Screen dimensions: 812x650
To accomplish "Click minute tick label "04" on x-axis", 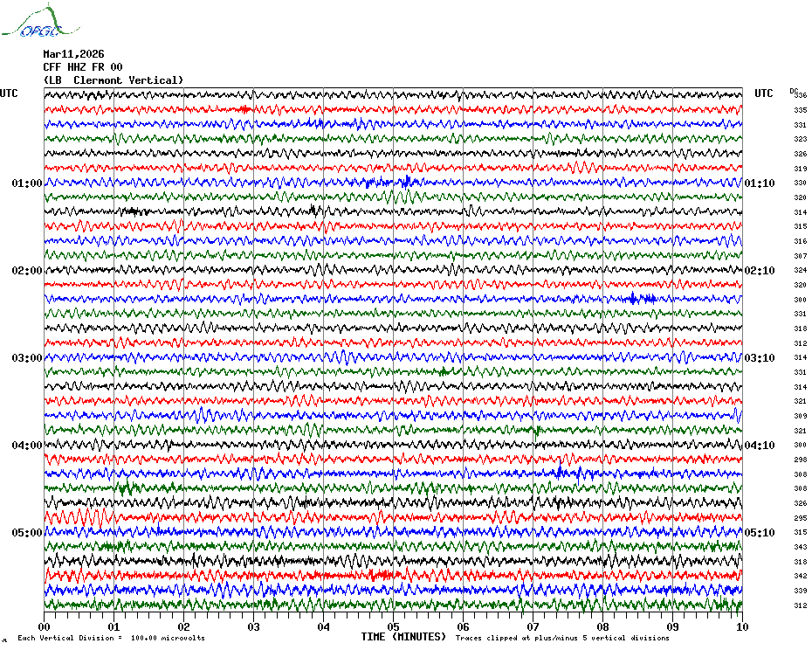I will pos(324,627).
